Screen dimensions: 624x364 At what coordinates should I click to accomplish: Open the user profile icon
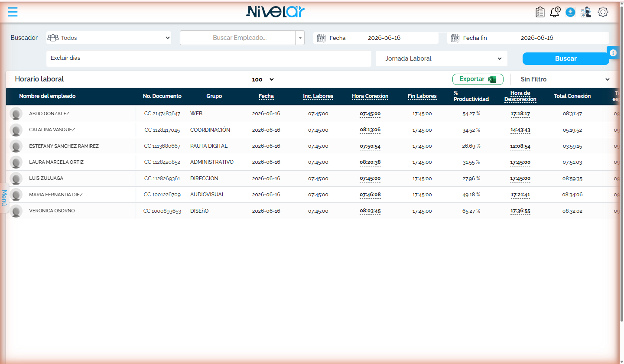(586, 12)
